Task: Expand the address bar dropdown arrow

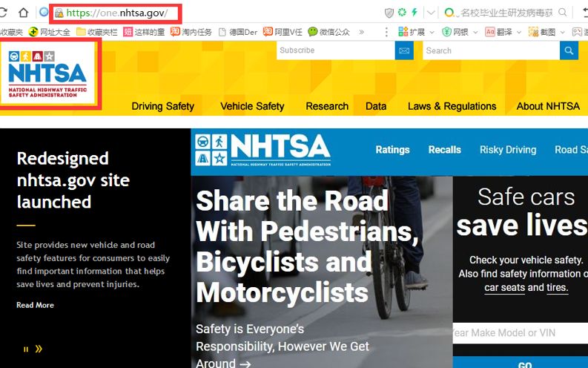Action: 431,13
